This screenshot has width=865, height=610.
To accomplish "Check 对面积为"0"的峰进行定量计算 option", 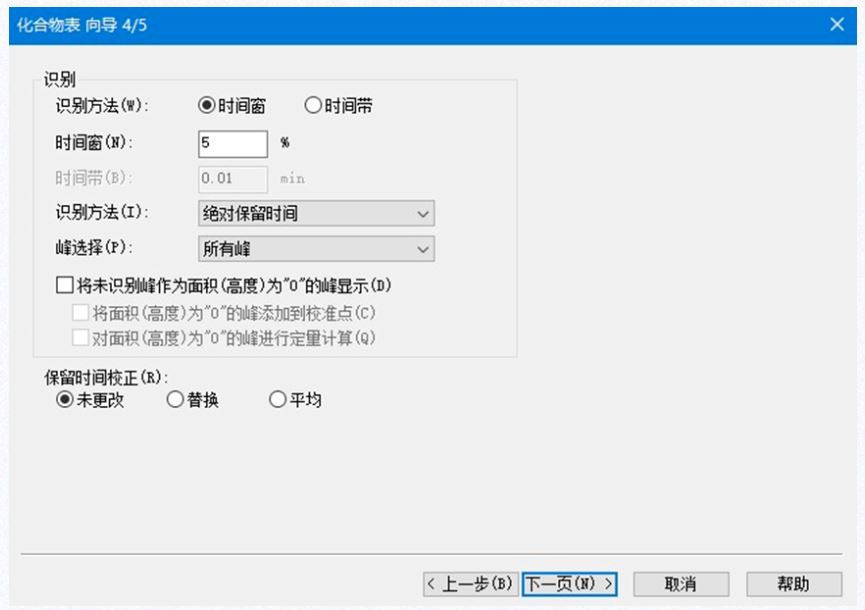I will [x=82, y=338].
